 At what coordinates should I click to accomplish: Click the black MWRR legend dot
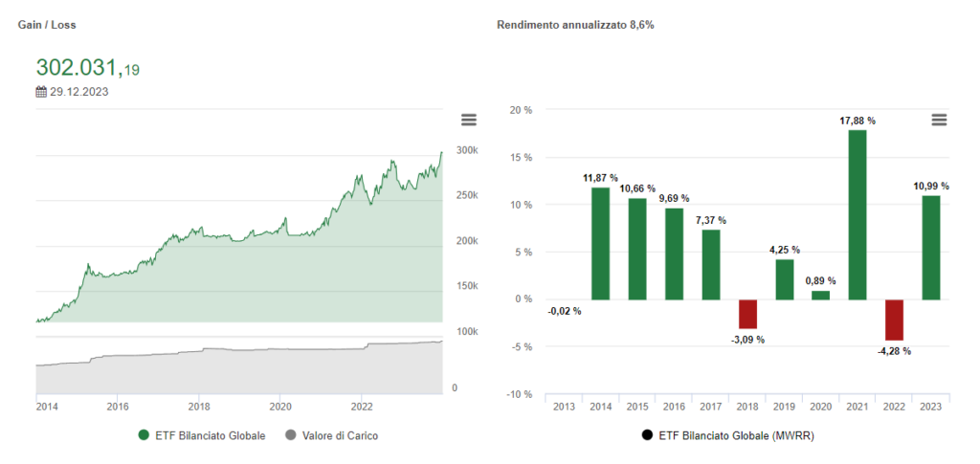pyautogui.click(x=647, y=435)
